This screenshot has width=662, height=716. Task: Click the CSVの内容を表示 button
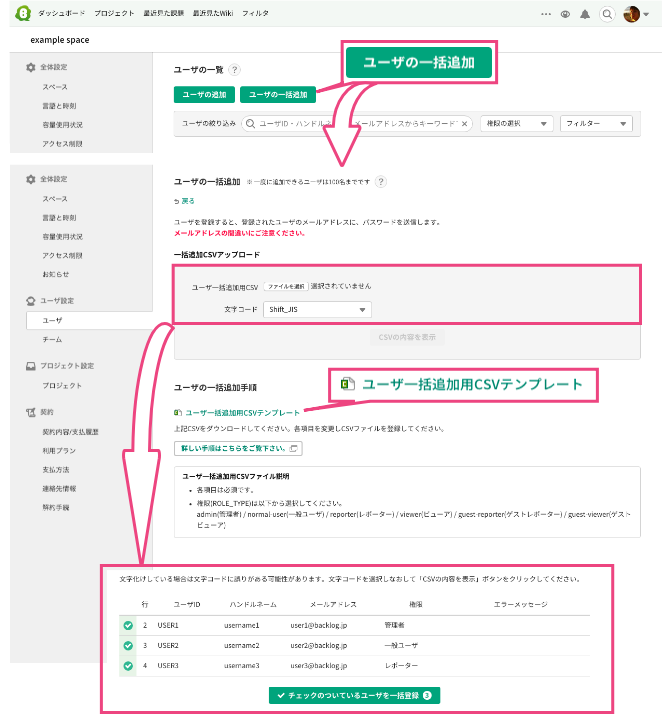coord(407,337)
